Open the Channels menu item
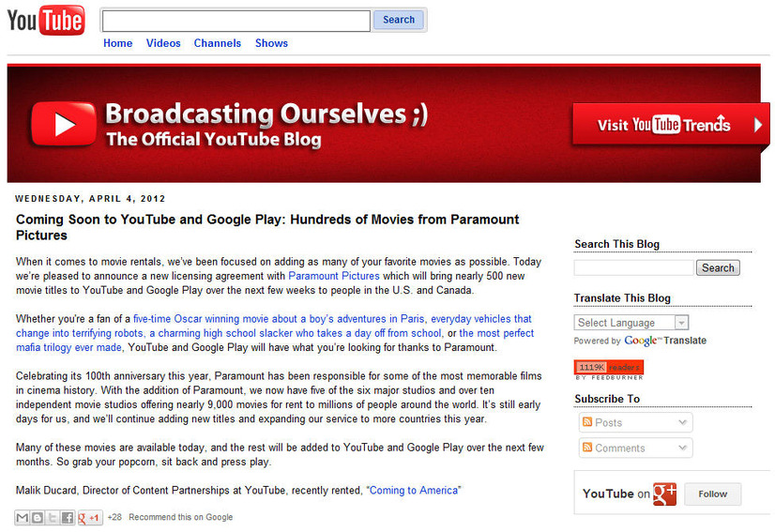Viewport: 775px width, 532px height. (217, 43)
